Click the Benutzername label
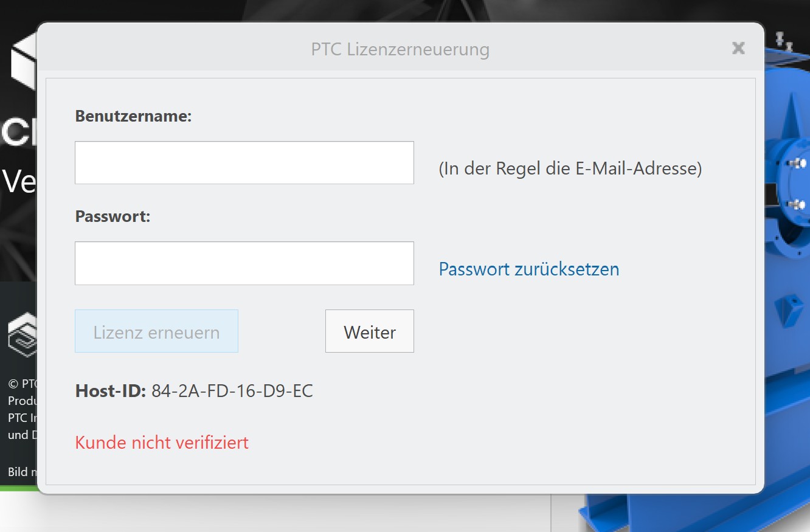The width and height of the screenshot is (810, 532). [x=133, y=116]
